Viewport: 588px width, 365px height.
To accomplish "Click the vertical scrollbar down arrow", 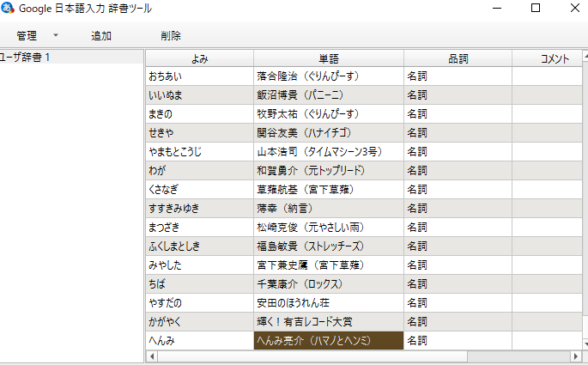I will click(585, 344).
